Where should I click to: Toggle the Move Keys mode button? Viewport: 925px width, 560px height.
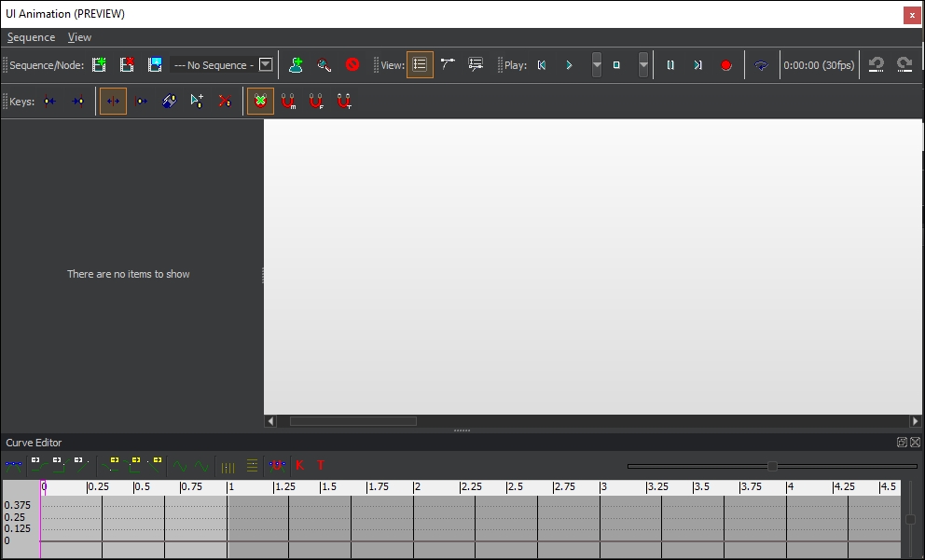click(113, 101)
